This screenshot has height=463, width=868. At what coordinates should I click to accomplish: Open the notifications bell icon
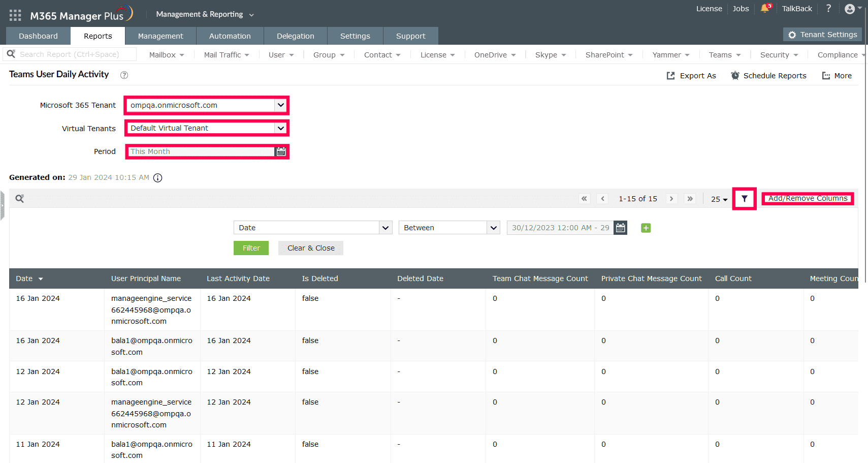pos(765,8)
